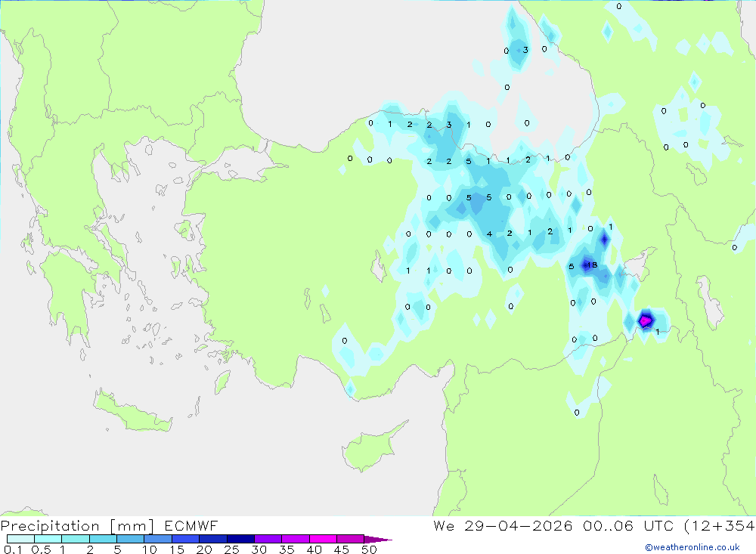Click the '4' precipitation value on the map
This screenshot has height=554, width=756.
pos(489,234)
